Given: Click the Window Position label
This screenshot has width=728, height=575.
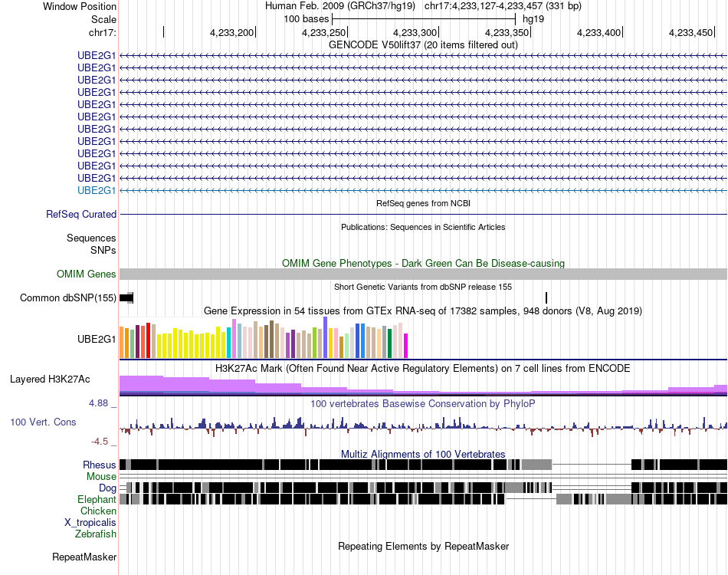Looking at the screenshot, I should tap(80, 6).
